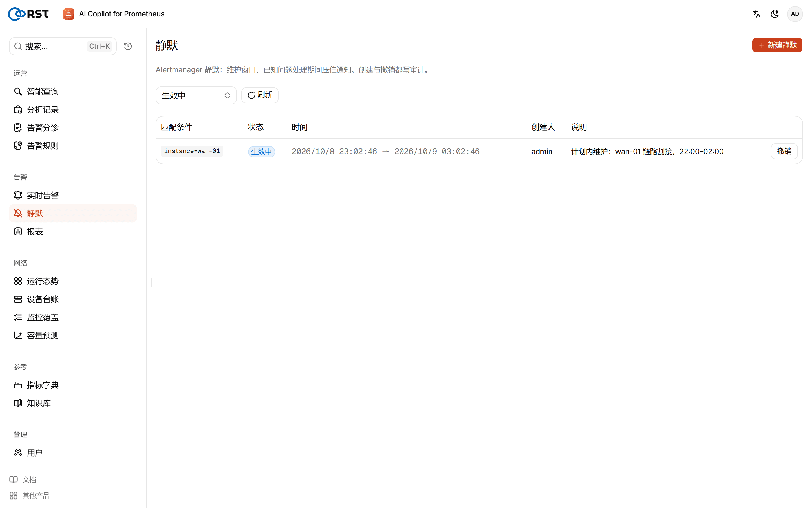Click the 时间 column header
Image resolution: width=812 pixels, height=508 pixels.
[x=299, y=127]
